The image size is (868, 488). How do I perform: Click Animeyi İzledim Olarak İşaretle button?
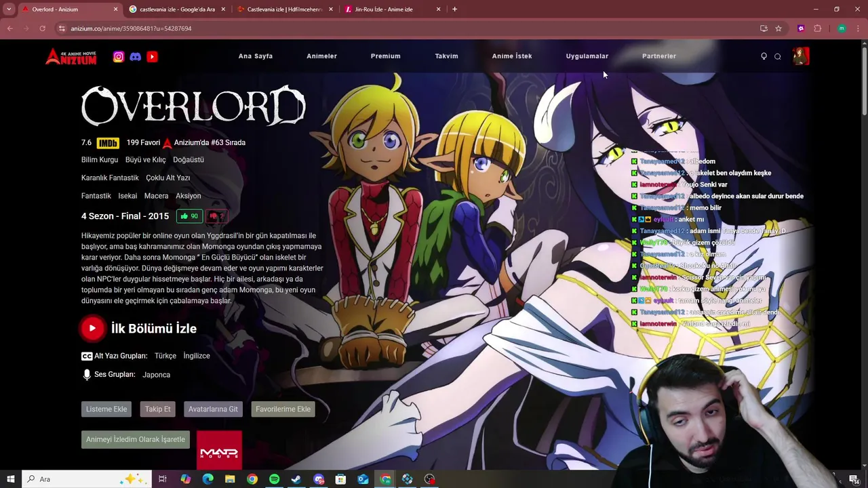[x=136, y=439]
